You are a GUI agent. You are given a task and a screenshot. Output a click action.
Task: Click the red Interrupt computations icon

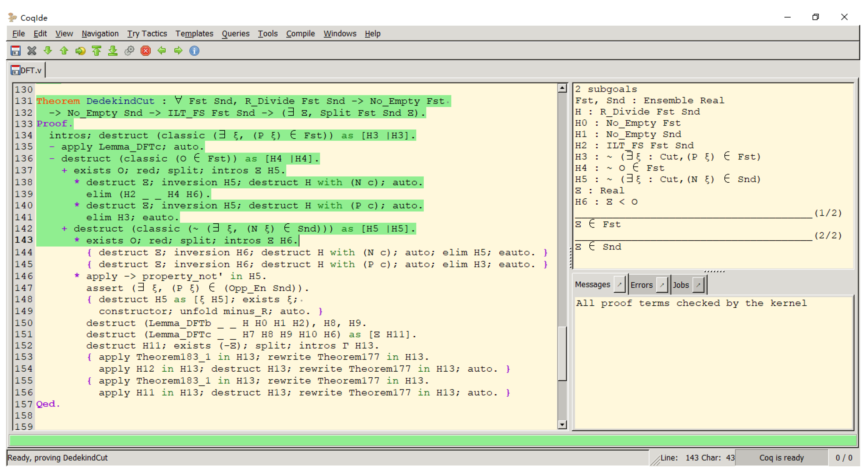(x=145, y=51)
